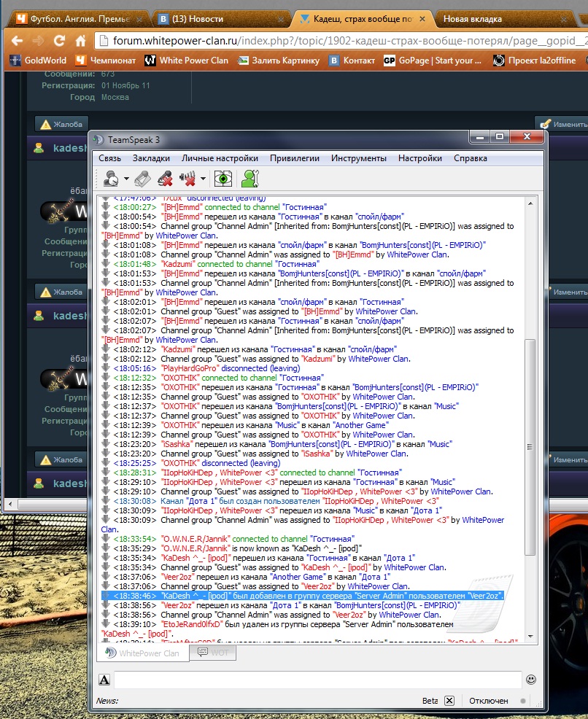Viewport: 588px width, 719px height.
Task: Close the Beta news ticker X button
Action: tap(449, 701)
